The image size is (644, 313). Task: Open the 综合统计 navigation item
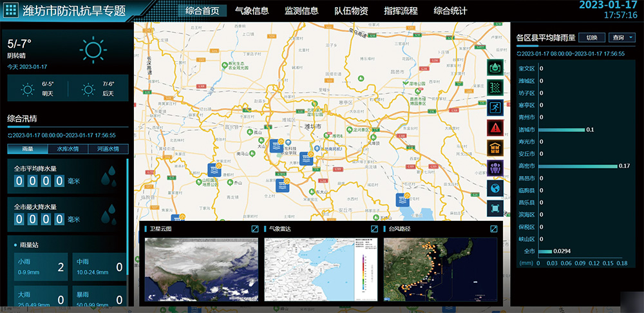point(451,11)
